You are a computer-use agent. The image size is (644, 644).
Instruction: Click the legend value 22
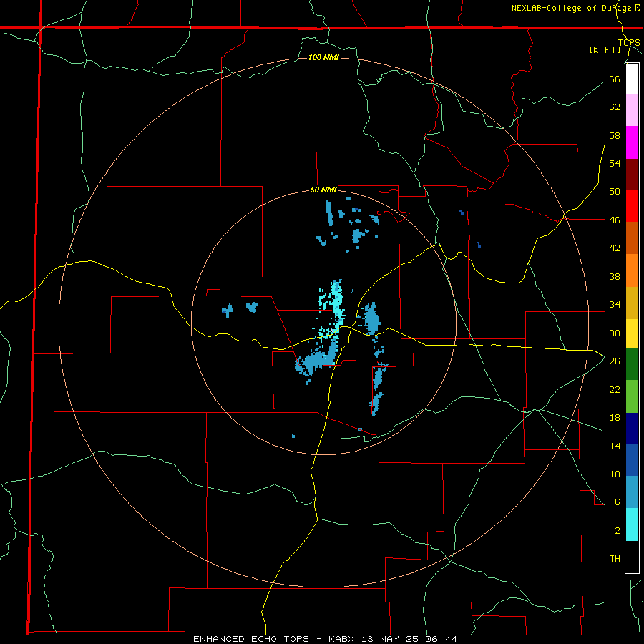tap(615, 389)
